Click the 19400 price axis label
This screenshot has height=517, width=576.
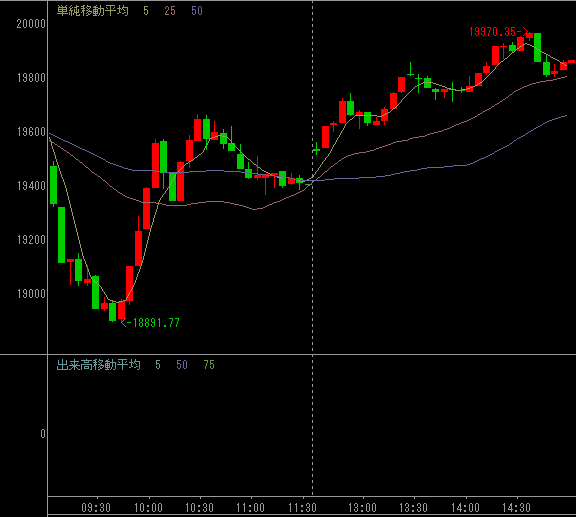tap(31, 186)
